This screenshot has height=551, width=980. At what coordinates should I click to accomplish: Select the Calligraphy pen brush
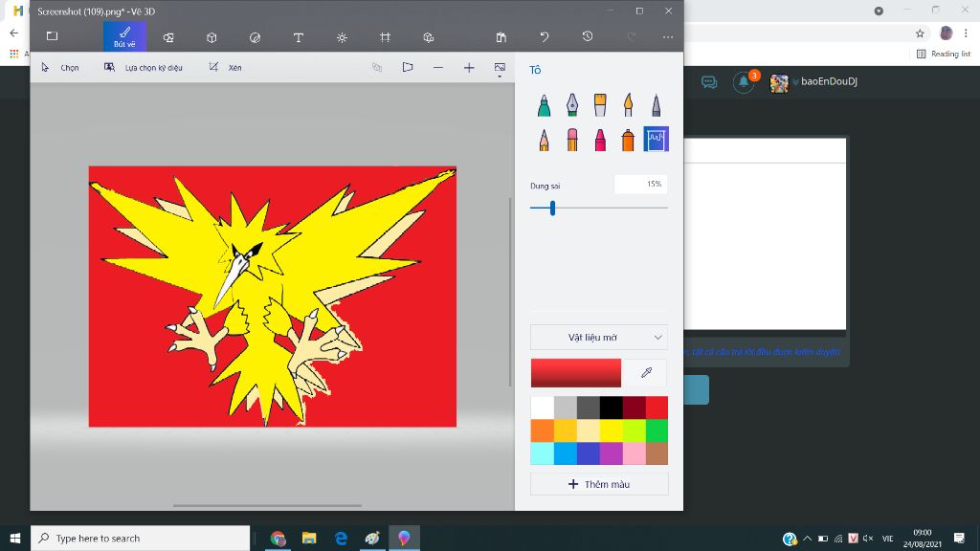[x=572, y=105]
